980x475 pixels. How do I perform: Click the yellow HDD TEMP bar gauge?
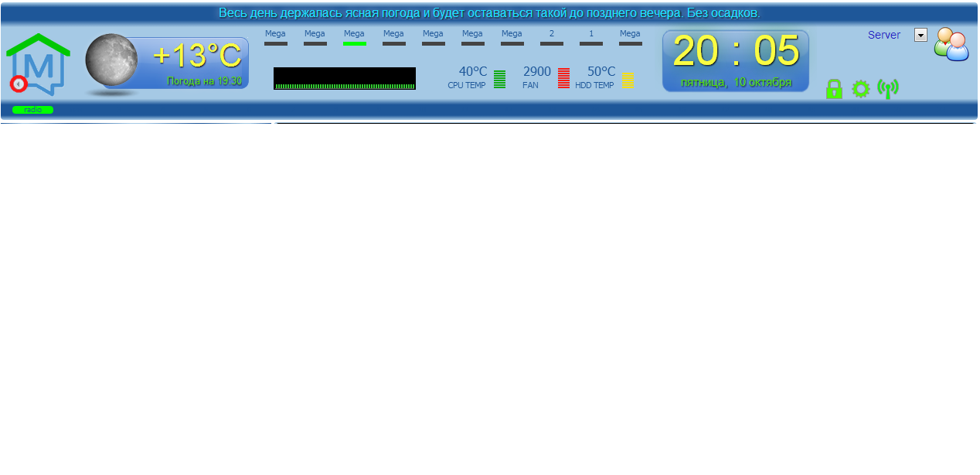(x=628, y=80)
